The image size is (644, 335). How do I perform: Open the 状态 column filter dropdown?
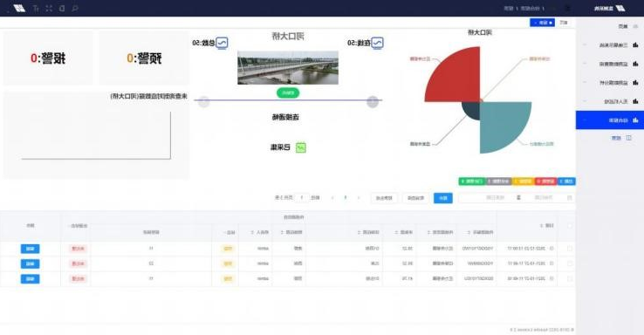pyautogui.click(x=225, y=232)
